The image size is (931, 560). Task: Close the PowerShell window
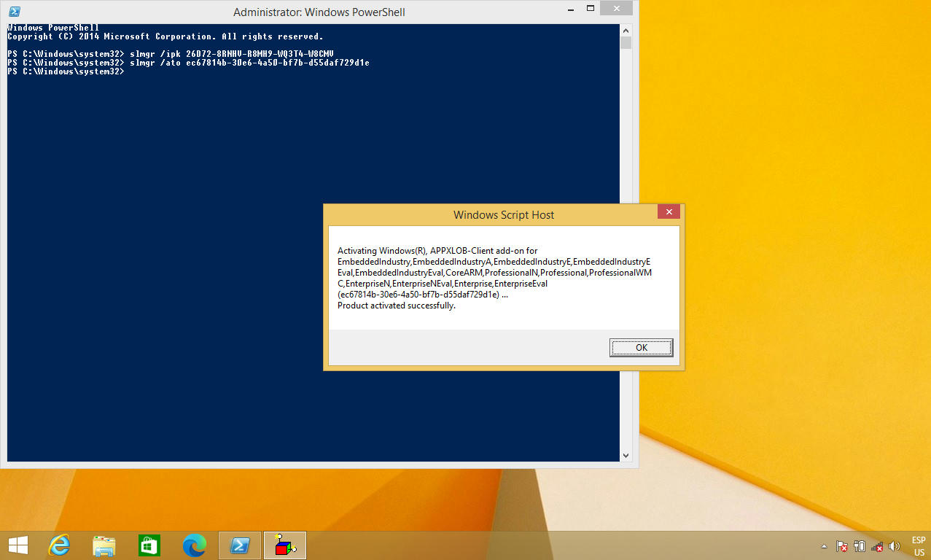click(x=618, y=8)
